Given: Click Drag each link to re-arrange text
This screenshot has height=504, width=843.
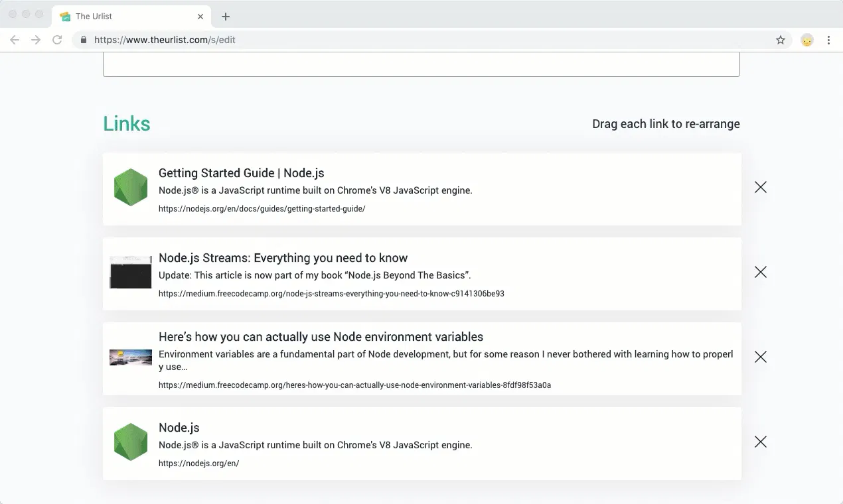Looking at the screenshot, I should point(666,124).
